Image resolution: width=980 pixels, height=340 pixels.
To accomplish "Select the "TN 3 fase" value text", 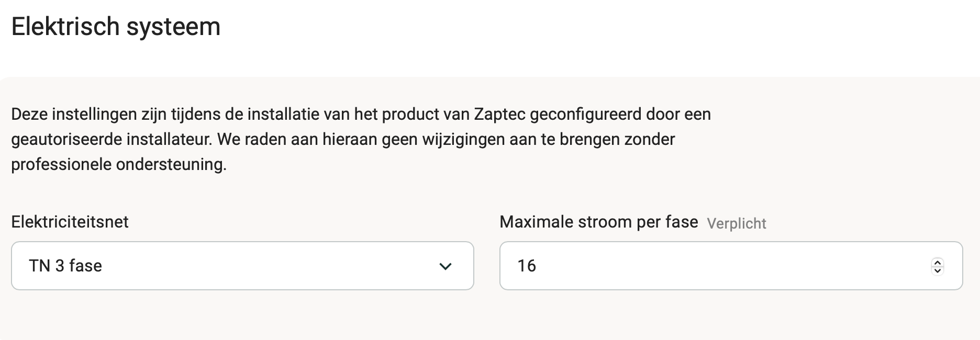I will tap(65, 266).
